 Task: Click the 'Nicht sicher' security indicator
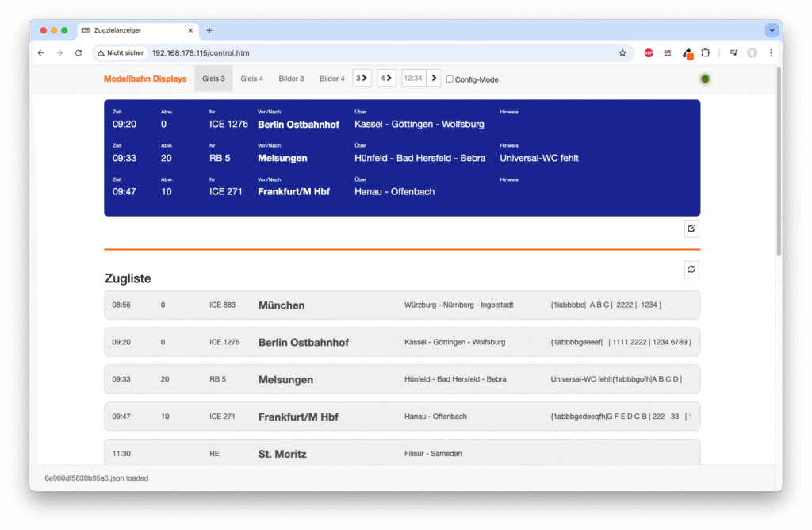121,53
